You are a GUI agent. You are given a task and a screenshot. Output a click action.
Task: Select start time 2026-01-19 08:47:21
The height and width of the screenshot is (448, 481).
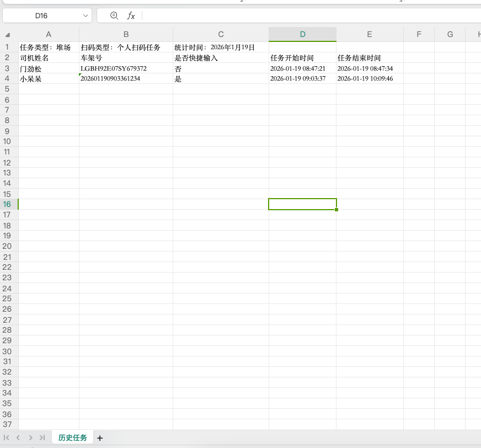click(x=302, y=68)
